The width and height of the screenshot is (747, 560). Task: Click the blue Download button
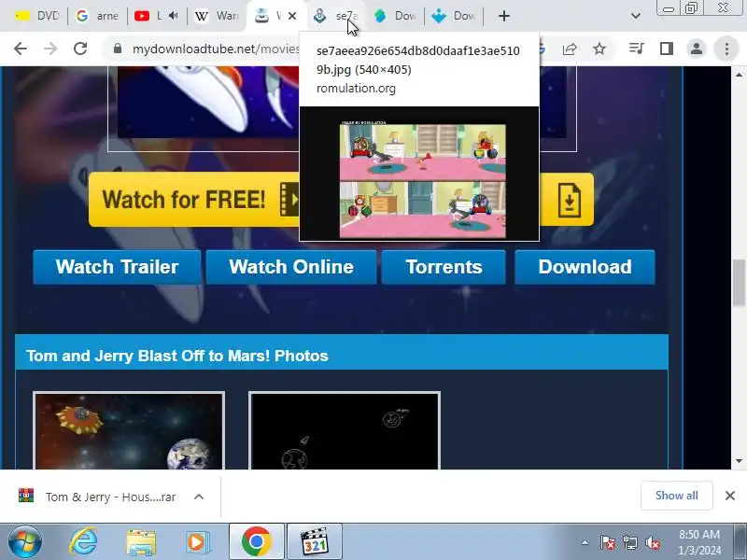coord(585,267)
